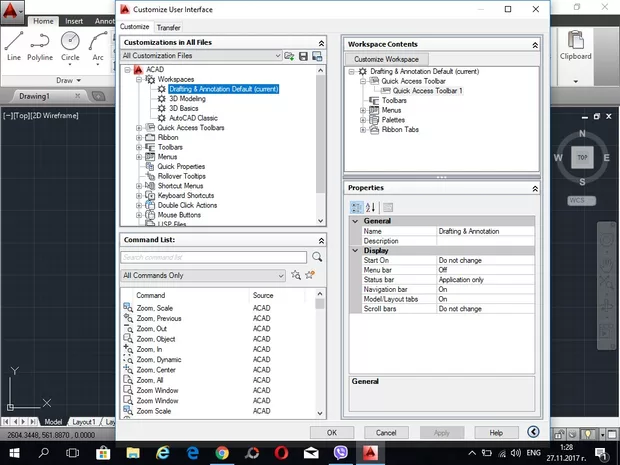Screen dimensions: 620x465
Task: Collapse the General properties section
Action: pos(355,221)
